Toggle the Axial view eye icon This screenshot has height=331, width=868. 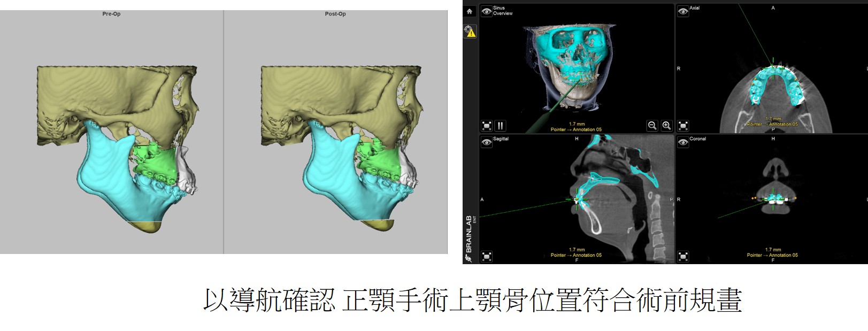[x=683, y=11]
